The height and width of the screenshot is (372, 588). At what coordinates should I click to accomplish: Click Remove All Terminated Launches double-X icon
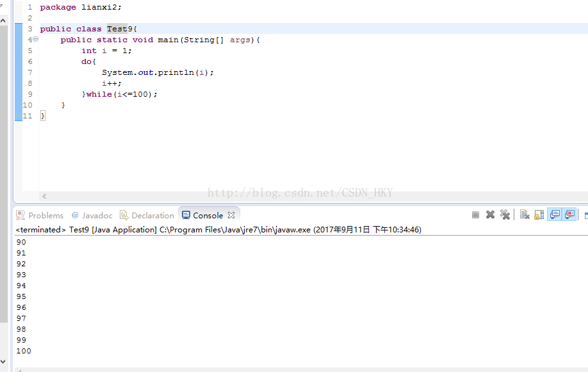coord(505,215)
